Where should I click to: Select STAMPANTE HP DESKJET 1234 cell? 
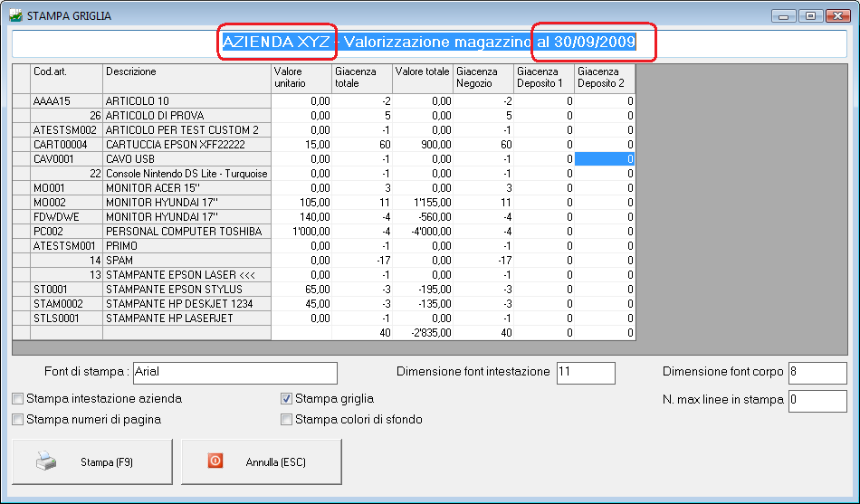click(187, 304)
